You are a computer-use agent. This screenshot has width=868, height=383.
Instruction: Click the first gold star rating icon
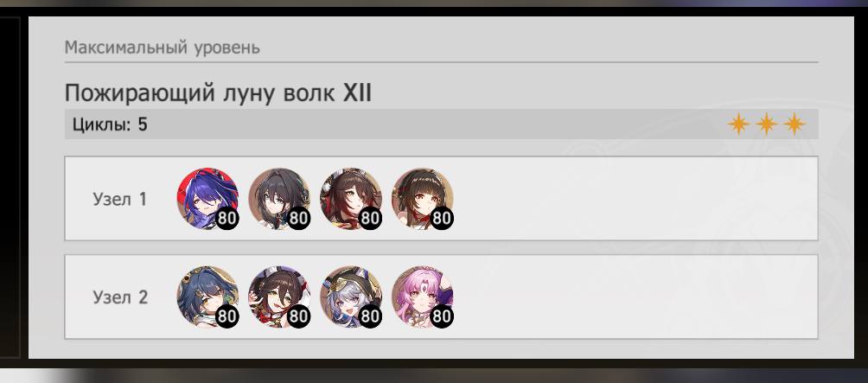738,124
